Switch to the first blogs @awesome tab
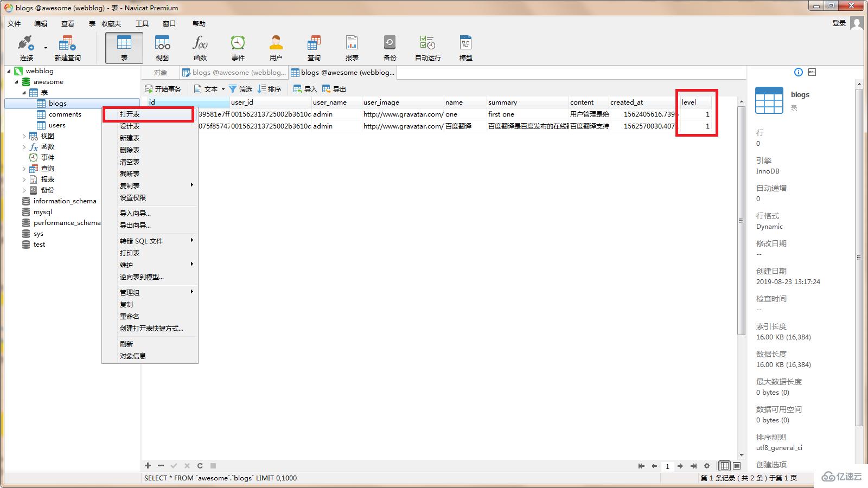 click(233, 73)
